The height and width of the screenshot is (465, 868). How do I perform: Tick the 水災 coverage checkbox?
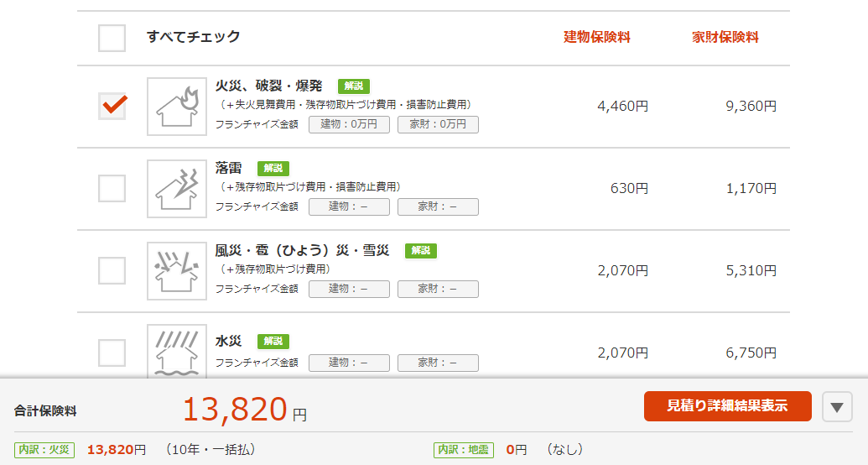click(x=112, y=353)
